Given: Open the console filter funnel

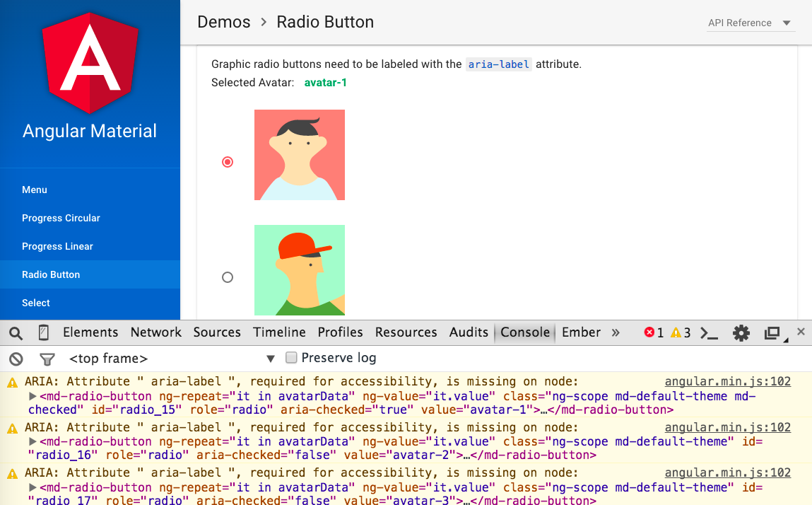Looking at the screenshot, I should pos(47,359).
